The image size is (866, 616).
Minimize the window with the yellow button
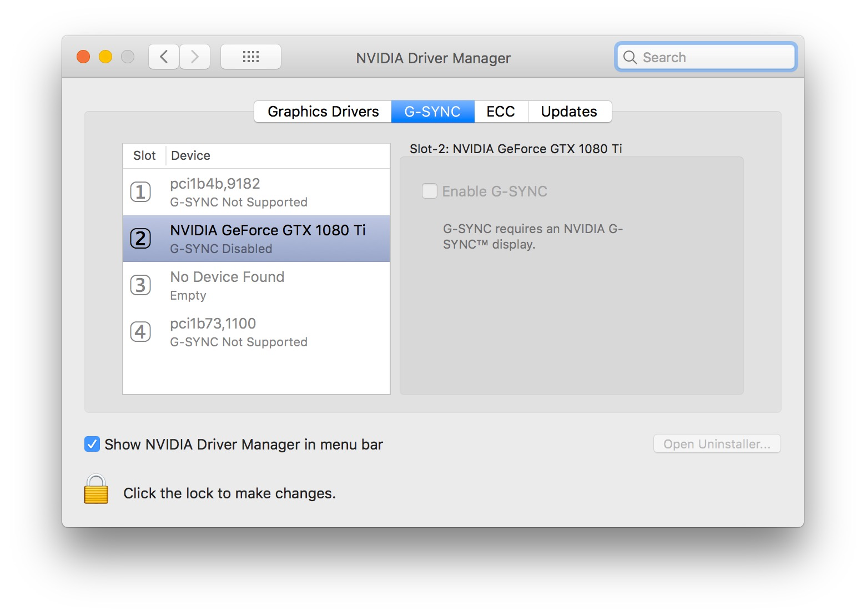tap(105, 57)
